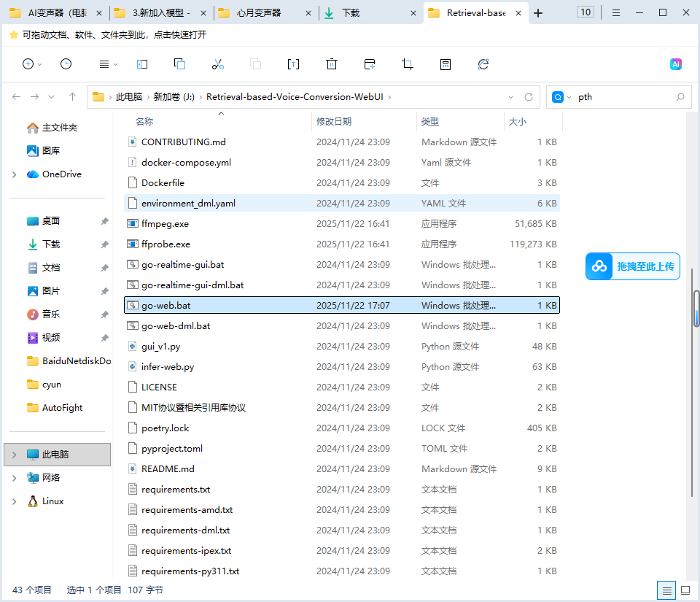Unpin 音乐 using its pin icon
The height and width of the screenshot is (602, 700).
tap(104, 314)
